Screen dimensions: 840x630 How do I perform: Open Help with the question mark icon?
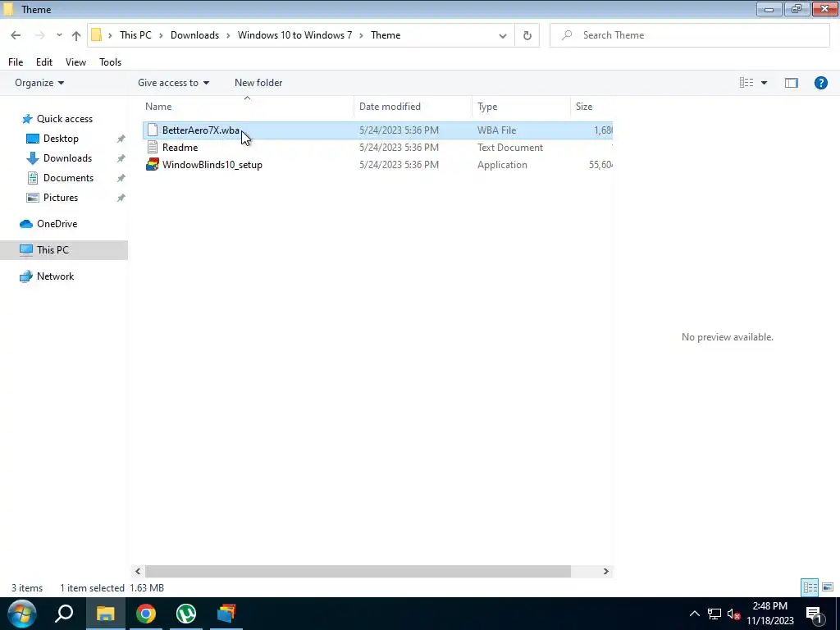[x=820, y=83]
